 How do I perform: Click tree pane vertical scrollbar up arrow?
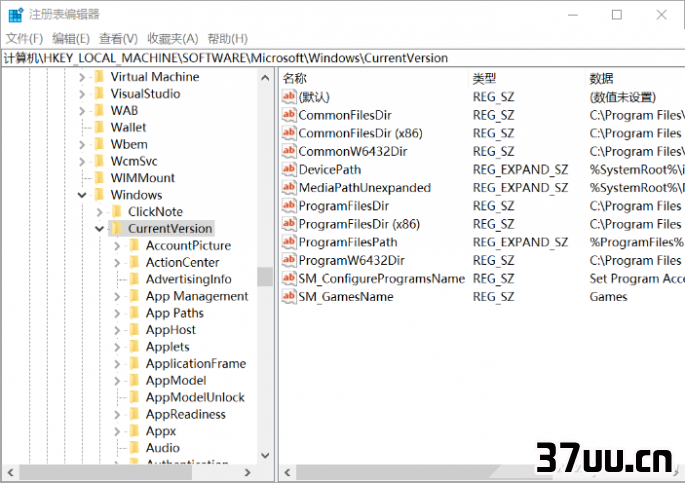[x=265, y=78]
